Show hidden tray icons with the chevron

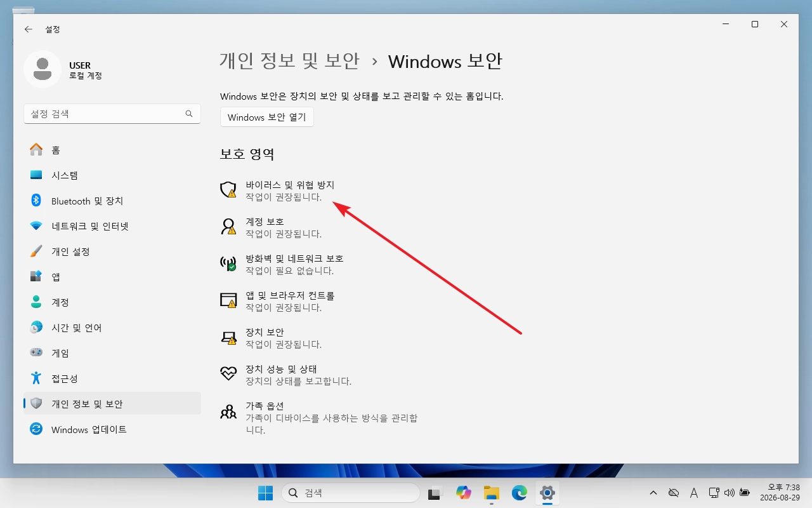point(653,493)
